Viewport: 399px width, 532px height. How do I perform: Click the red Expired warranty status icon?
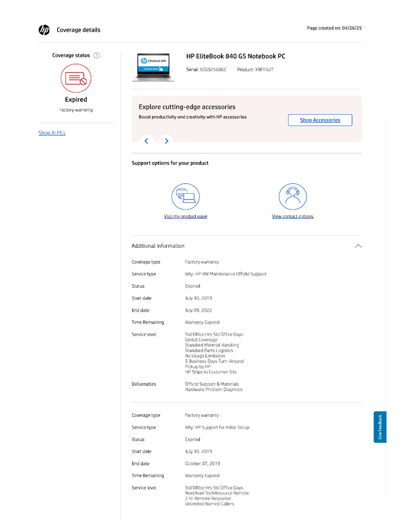point(76,78)
